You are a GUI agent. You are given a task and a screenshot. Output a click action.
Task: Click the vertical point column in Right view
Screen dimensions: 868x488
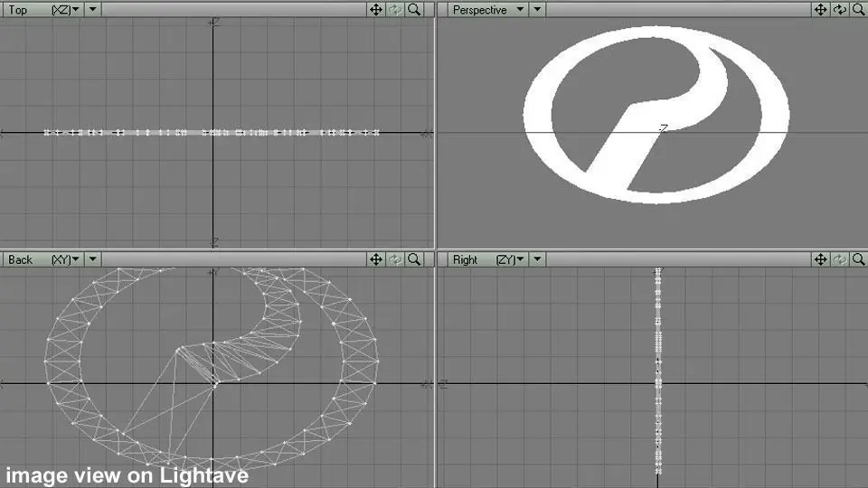[x=658, y=371]
